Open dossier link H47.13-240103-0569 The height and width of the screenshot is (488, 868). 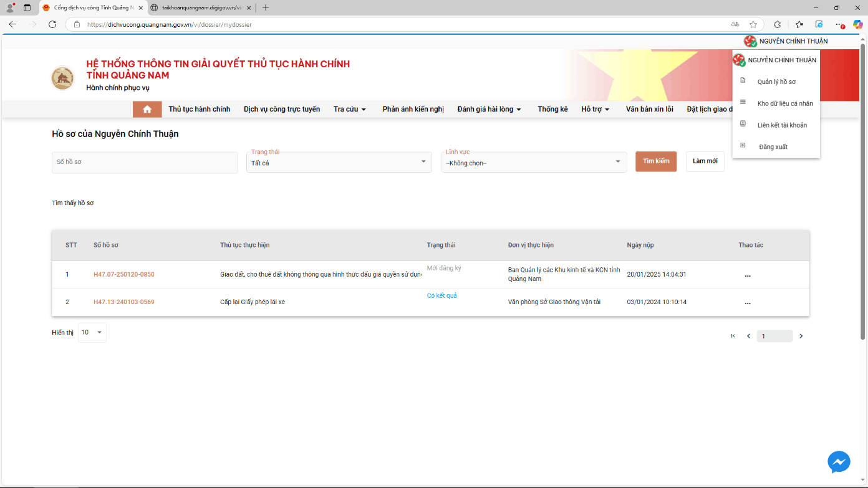pos(124,302)
